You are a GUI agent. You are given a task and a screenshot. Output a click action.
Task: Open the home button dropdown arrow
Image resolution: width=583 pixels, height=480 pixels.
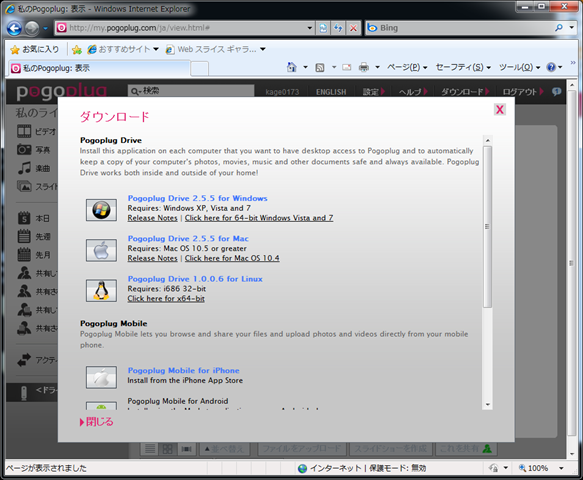click(x=306, y=67)
